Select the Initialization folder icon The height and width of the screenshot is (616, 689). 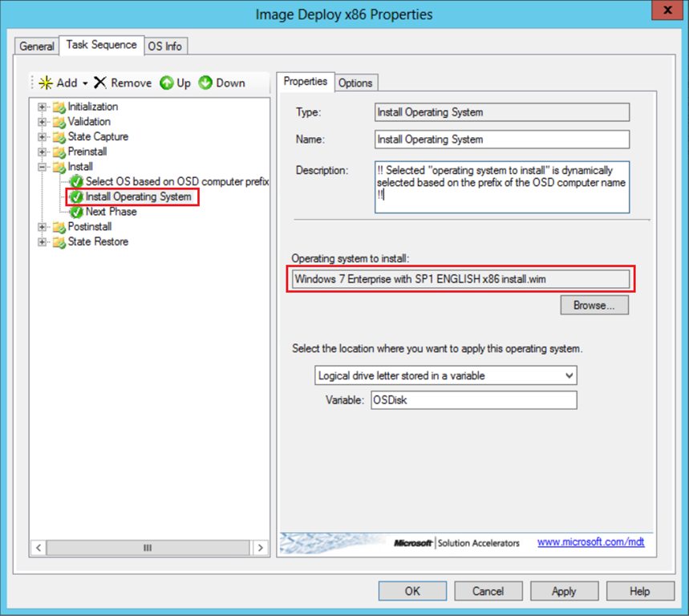(59, 107)
